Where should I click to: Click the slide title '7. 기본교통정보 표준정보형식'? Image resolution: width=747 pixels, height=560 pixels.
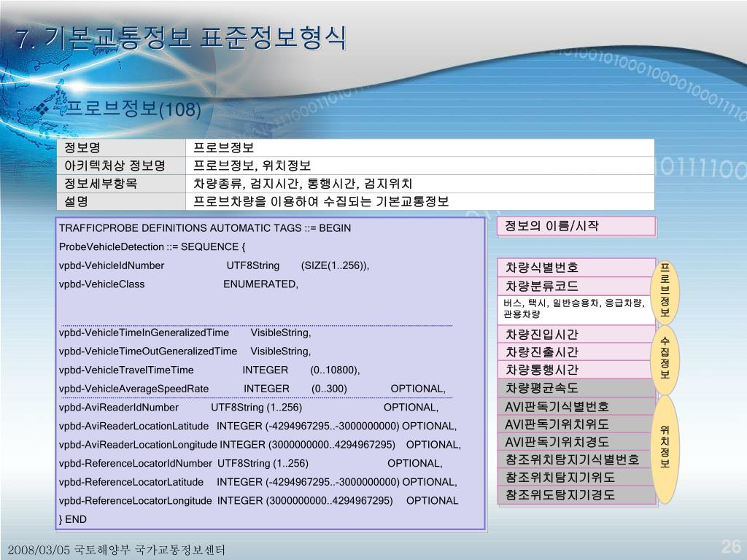182,38
